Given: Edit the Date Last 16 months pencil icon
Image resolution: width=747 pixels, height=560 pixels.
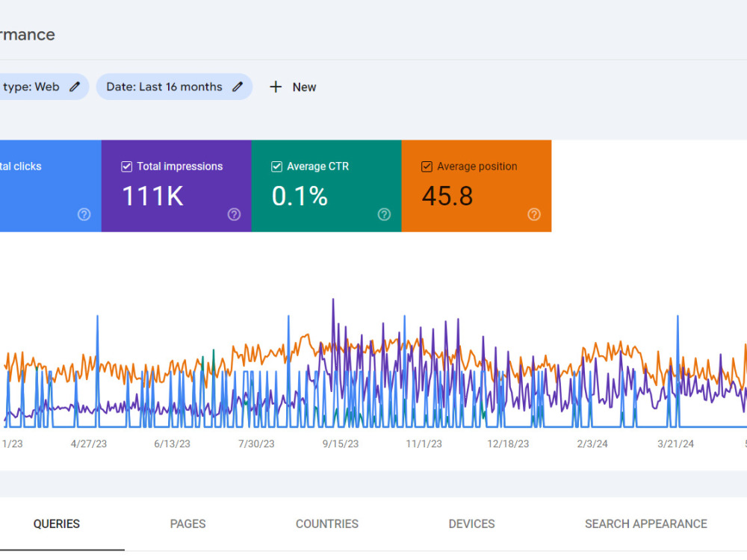Looking at the screenshot, I should [x=238, y=87].
